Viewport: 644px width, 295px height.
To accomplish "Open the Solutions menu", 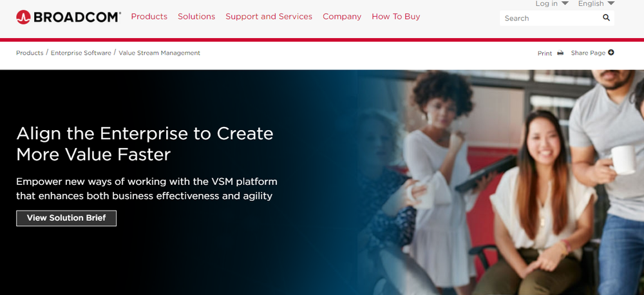I will (x=196, y=17).
